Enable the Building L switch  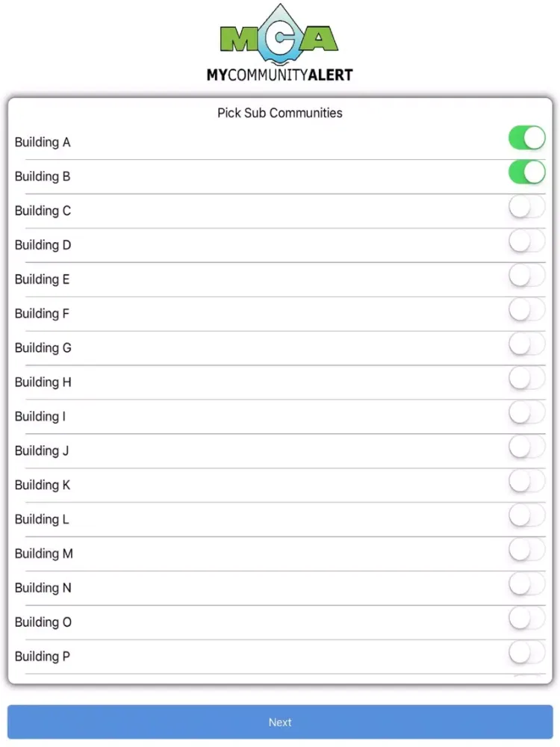tap(526, 516)
